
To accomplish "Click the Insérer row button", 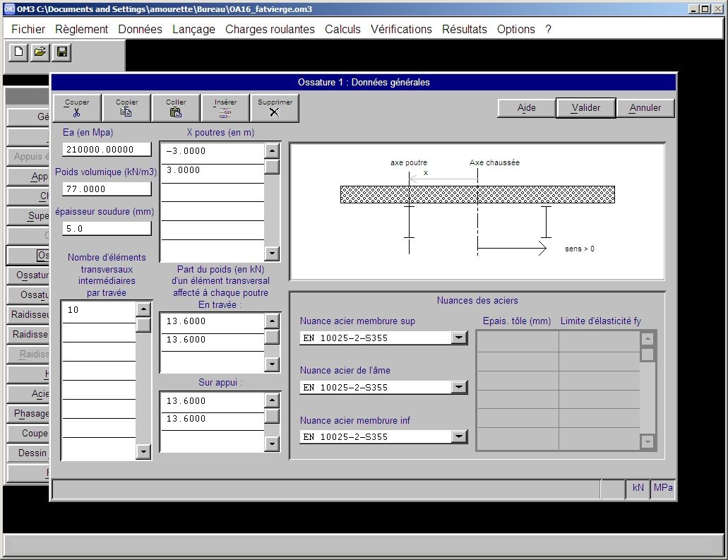I will (x=226, y=108).
